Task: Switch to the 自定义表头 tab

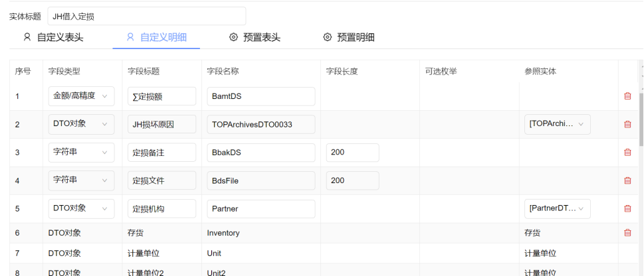Action: (x=53, y=37)
